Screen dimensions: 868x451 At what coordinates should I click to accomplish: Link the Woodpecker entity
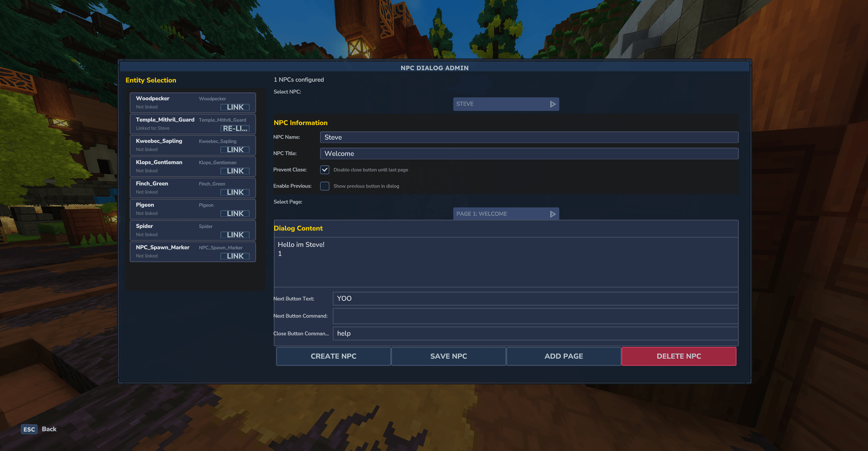point(235,107)
